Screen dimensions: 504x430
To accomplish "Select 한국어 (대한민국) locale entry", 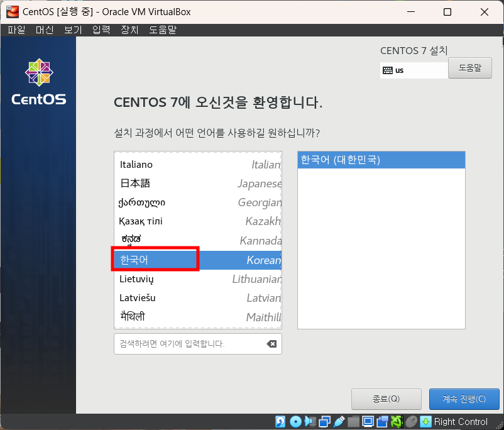I will (381, 160).
